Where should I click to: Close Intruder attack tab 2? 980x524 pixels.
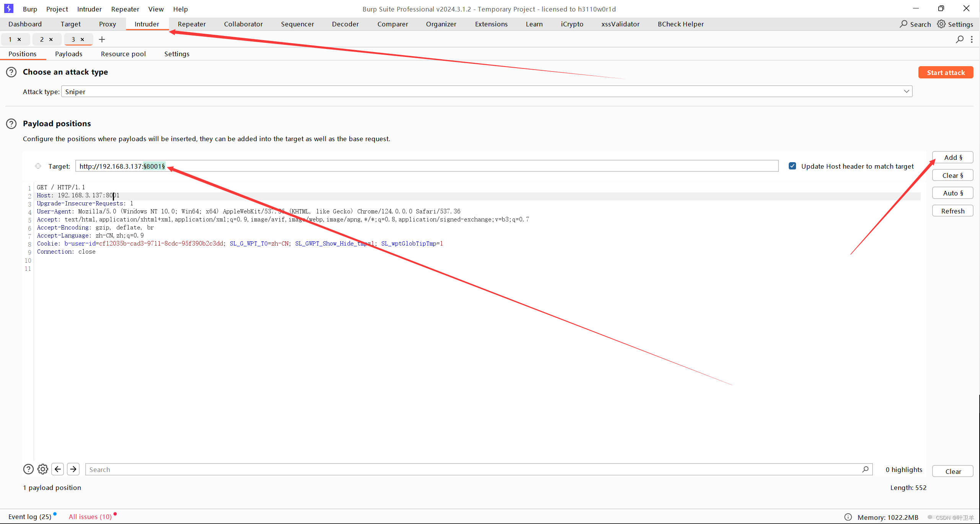pyautogui.click(x=51, y=39)
